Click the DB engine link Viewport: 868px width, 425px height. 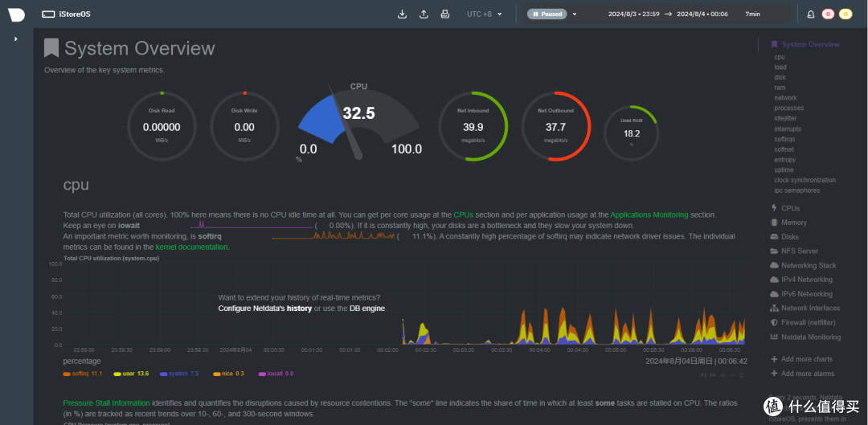click(x=367, y=309)
